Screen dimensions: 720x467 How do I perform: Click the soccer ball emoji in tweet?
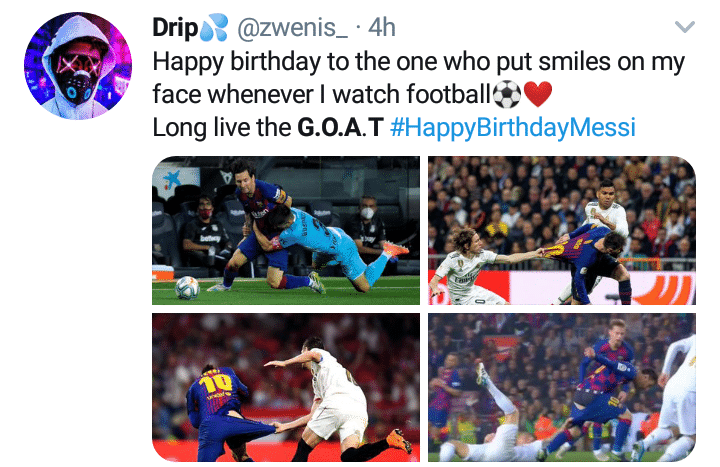[x=506, y=95]
